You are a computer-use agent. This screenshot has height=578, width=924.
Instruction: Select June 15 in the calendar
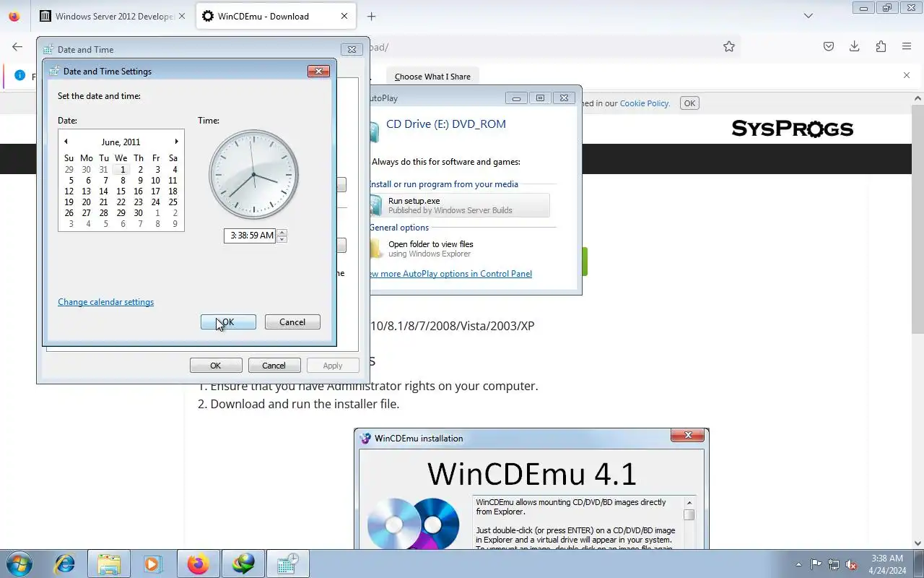click(121, 191)
